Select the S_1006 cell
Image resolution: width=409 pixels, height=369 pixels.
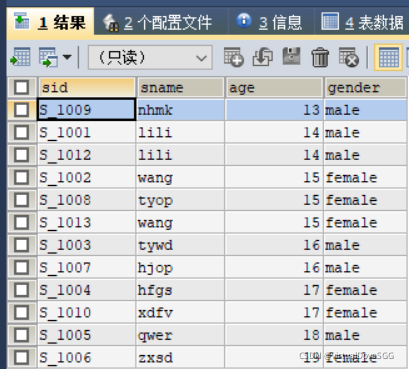pos(86,357)
